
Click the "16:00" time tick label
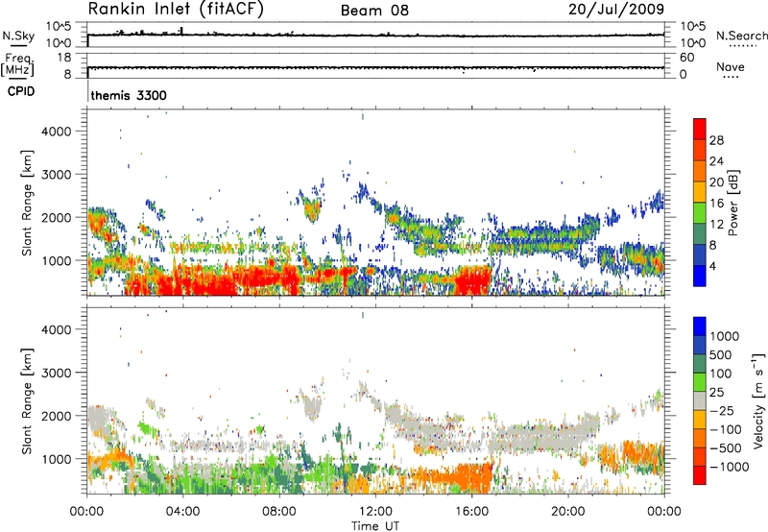pos(471,512)
